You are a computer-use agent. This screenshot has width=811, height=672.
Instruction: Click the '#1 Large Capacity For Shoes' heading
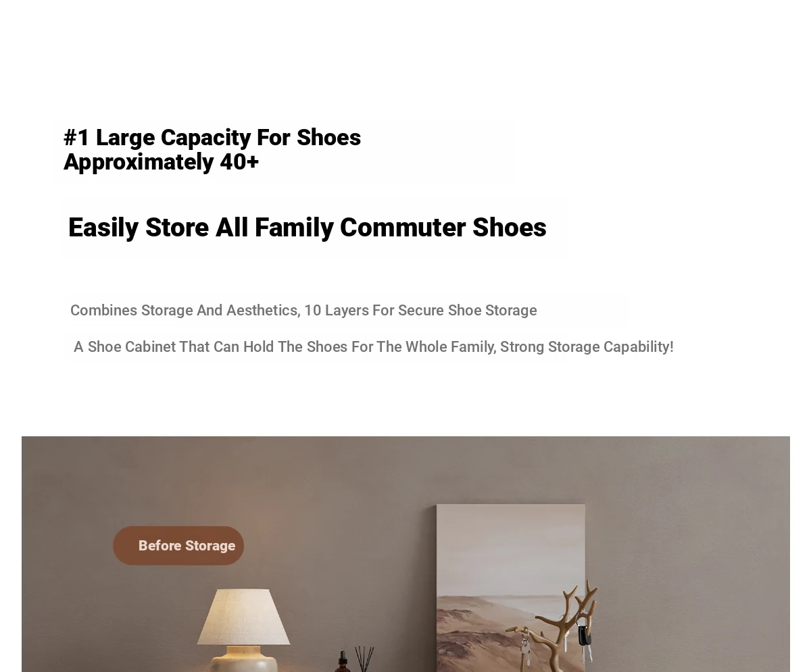(x=212, y=138)
